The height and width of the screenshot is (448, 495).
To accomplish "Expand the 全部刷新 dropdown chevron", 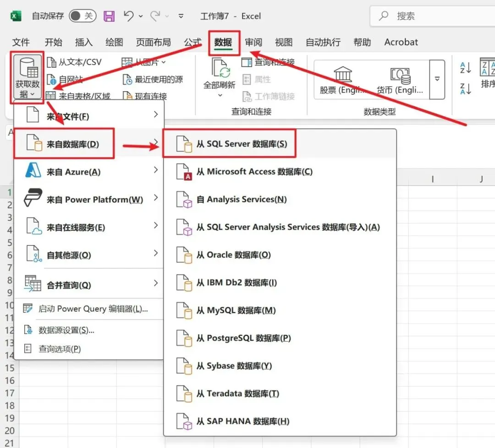I will tap(220, 95).
